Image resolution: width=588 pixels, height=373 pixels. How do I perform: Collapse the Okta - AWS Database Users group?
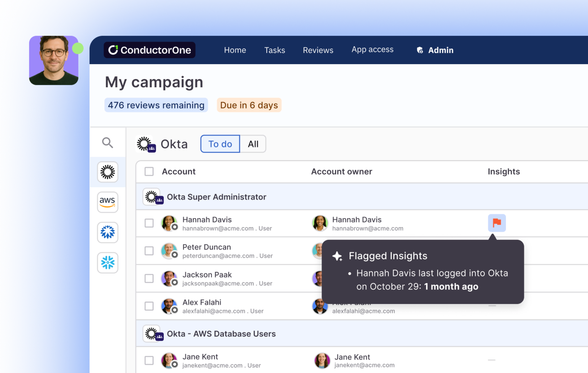(x=221, y=334)
